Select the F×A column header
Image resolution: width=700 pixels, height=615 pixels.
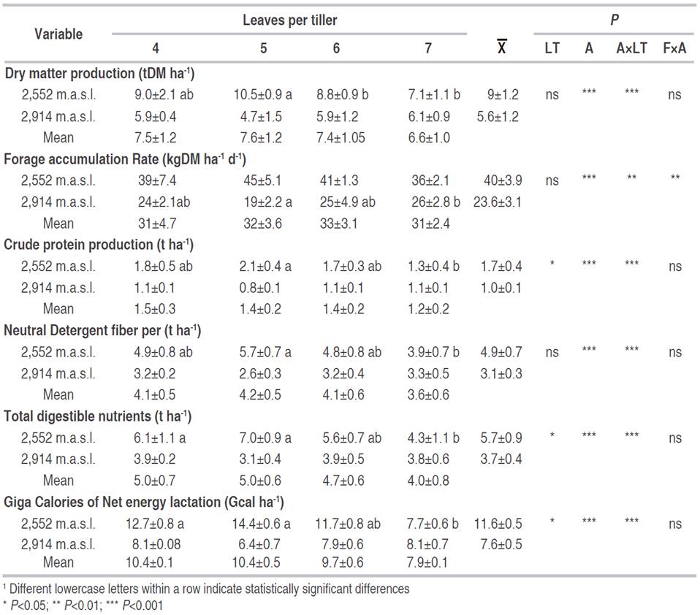[674, 48]
